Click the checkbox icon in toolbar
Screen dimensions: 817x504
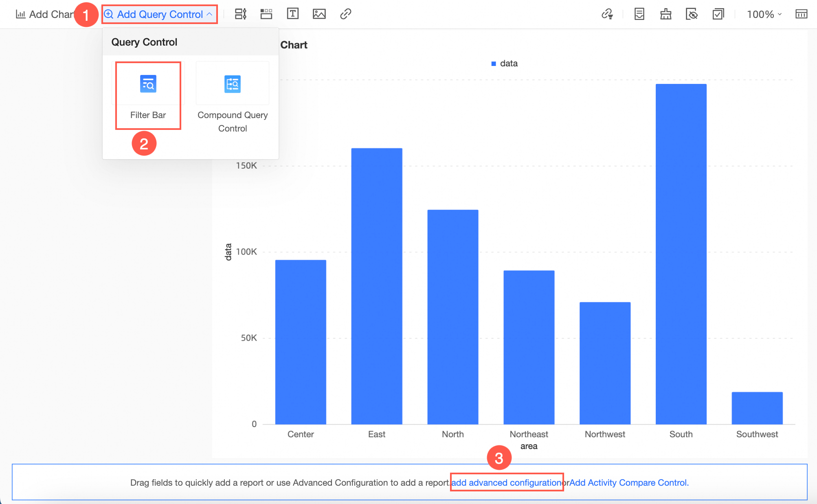(718, 14)
